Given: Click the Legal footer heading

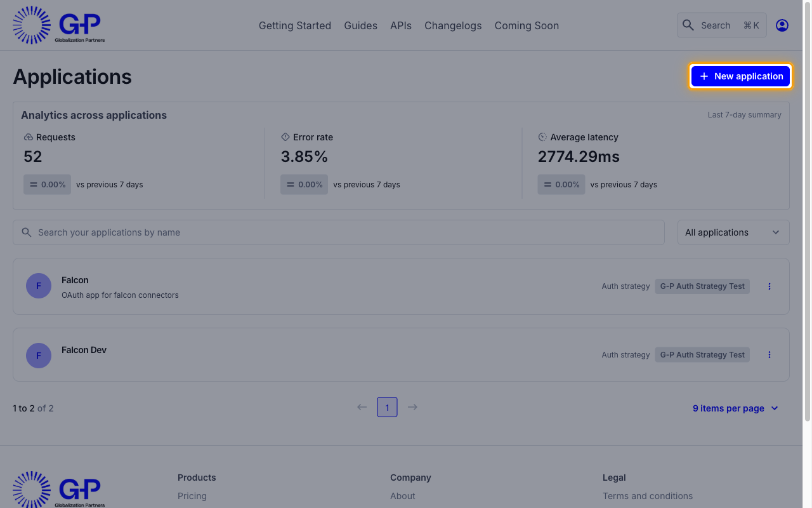Looking at the screenshot, I should (x=614, y=478).
